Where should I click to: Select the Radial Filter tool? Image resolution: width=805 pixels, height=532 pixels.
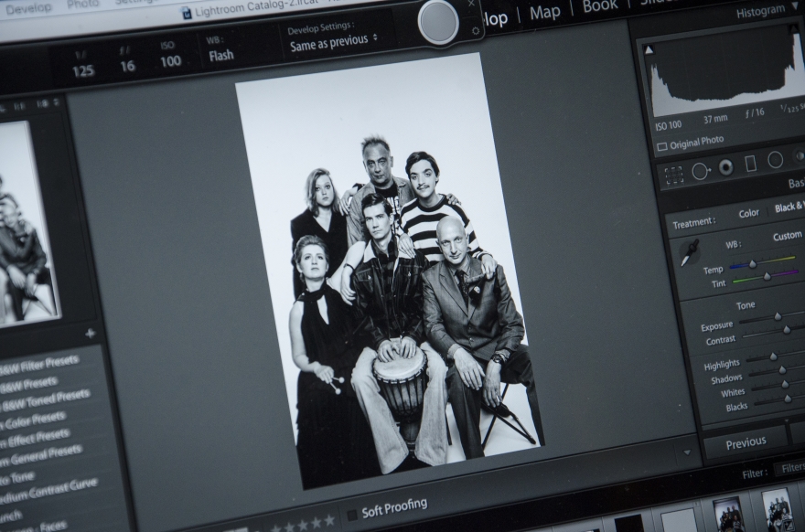point(775,160)
